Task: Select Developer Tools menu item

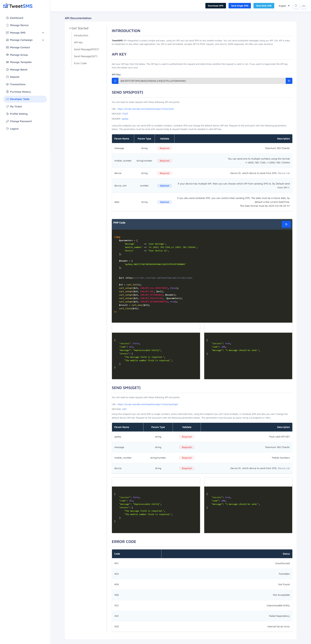Action: tap(19, 99)
